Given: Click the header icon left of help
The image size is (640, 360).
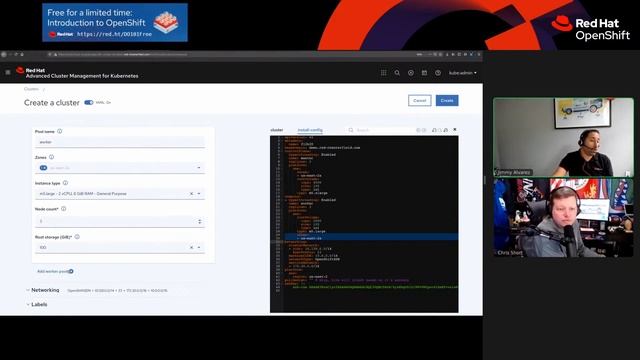Looking at the screenshot, I should point(424,73).
